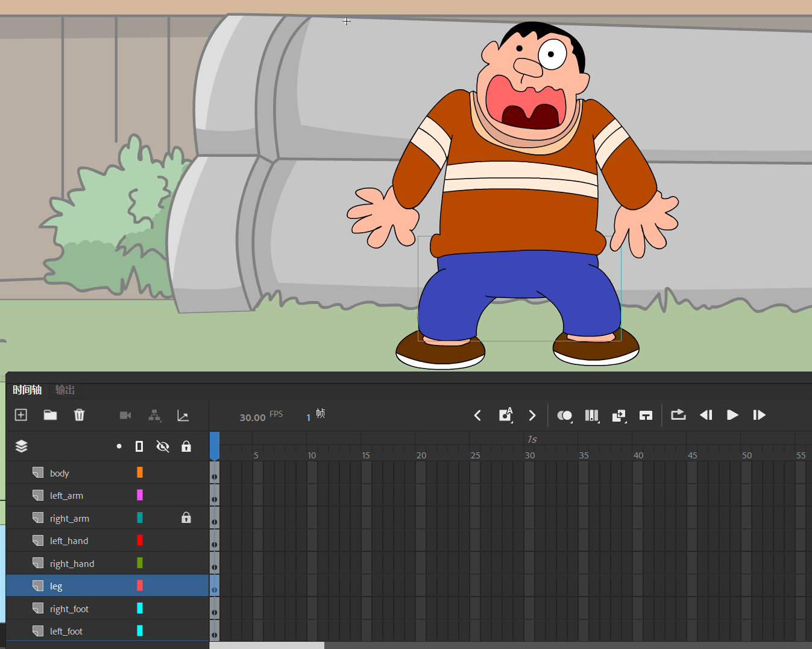Image resolution: width=812 pixels, height=649 pixels.
Task: Toggle layer highlighting from the header dot
Action: click(119, 446)
